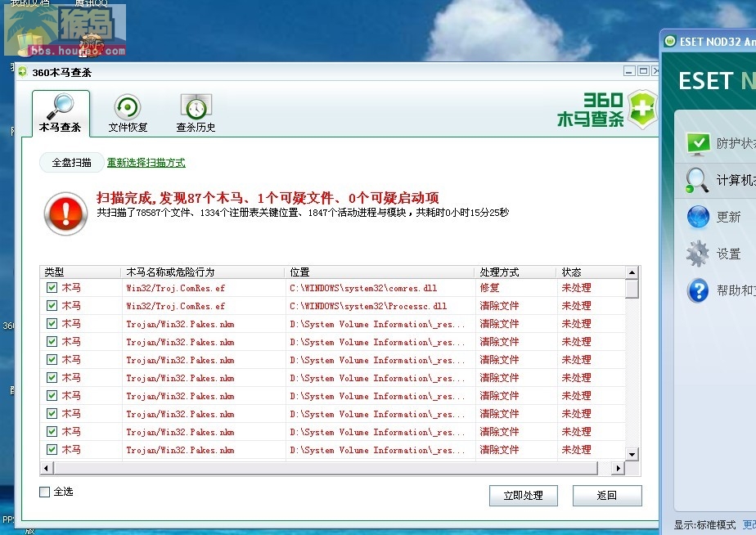Viewport: 756px width, 535px height.
Task: Open the 重新选择扫描方式 link
Action: pos(146,163)
